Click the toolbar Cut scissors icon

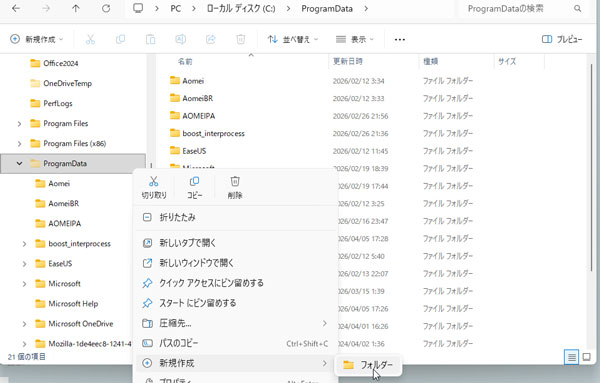[90, 39]
